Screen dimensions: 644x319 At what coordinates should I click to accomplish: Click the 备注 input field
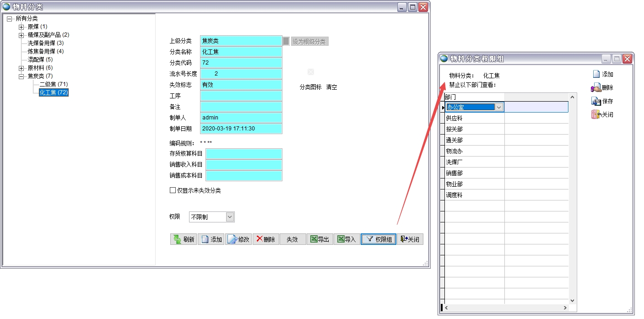241,107
